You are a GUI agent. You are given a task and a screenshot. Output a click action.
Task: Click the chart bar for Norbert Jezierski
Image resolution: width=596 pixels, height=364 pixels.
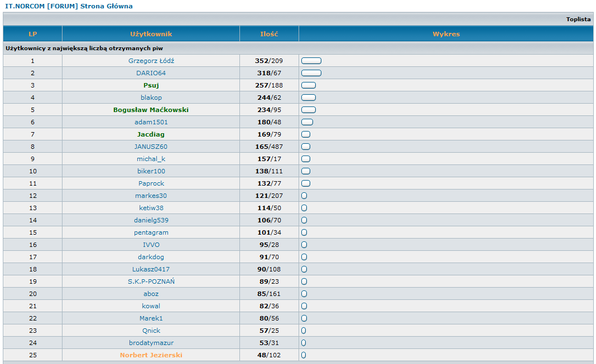(x=304, y=355)
